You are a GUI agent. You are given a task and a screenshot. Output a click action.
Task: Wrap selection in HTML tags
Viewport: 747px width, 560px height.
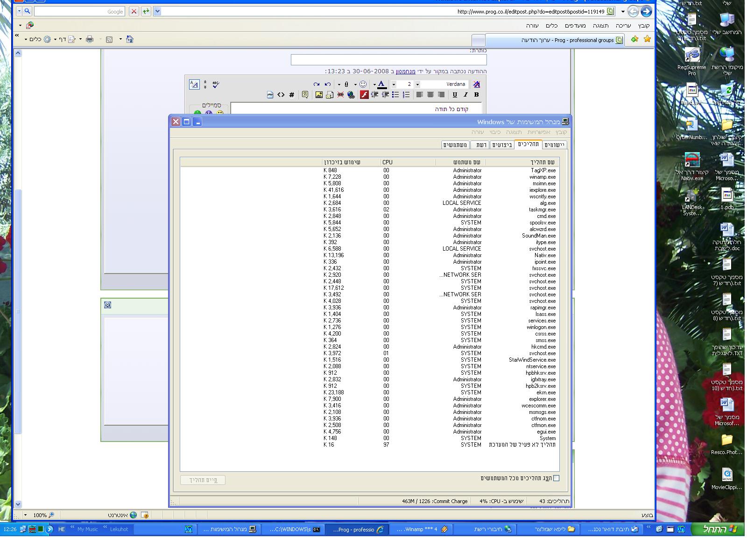pyautogui.click(x=281, y=95)
